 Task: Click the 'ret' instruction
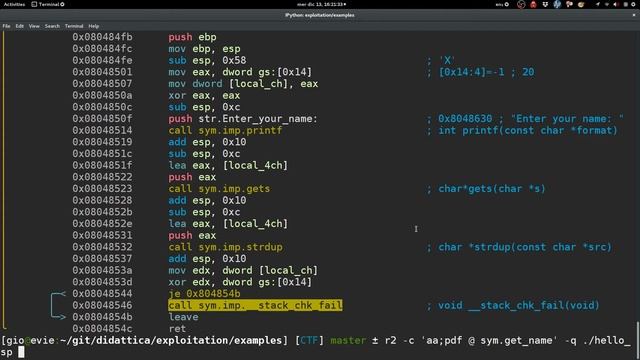(x=177, y=329)
